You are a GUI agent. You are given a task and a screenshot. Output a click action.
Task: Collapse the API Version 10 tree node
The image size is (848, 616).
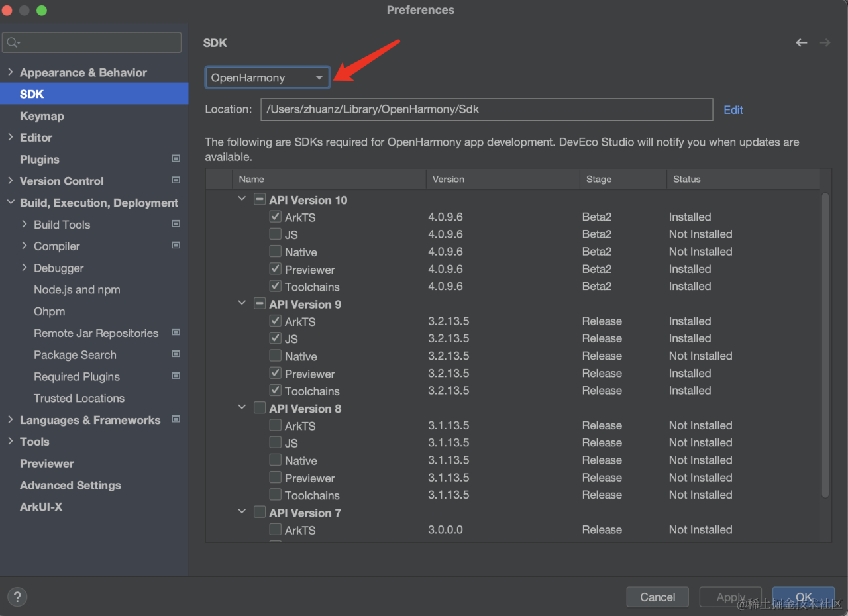(x=242, y=199)
